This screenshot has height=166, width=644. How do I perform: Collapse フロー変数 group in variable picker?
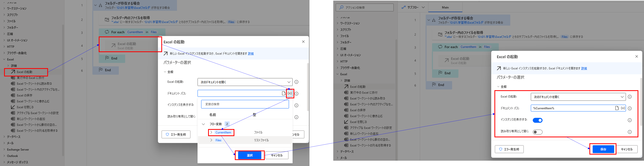(x=203, y=124)
